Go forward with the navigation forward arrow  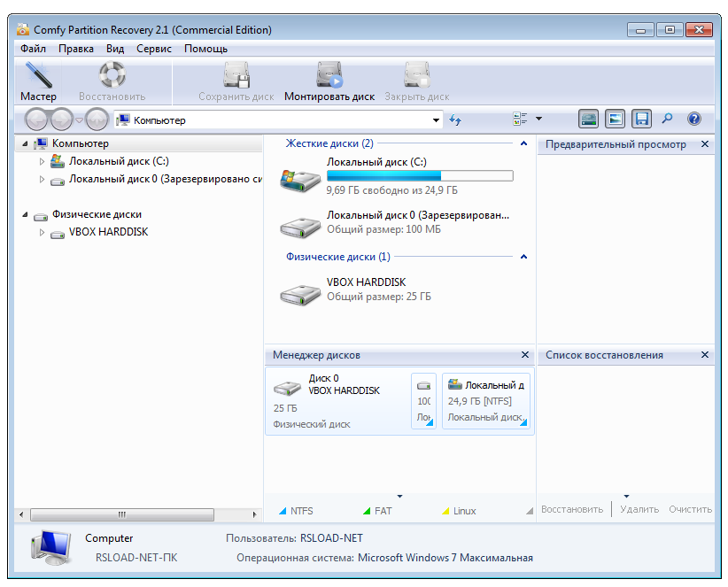(62, 120)
